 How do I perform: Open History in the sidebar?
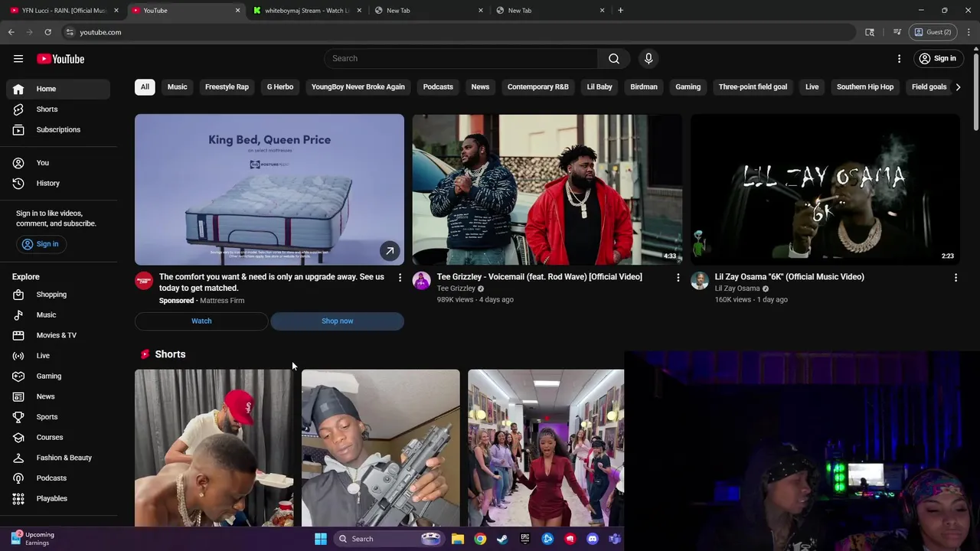coord(58,184)
